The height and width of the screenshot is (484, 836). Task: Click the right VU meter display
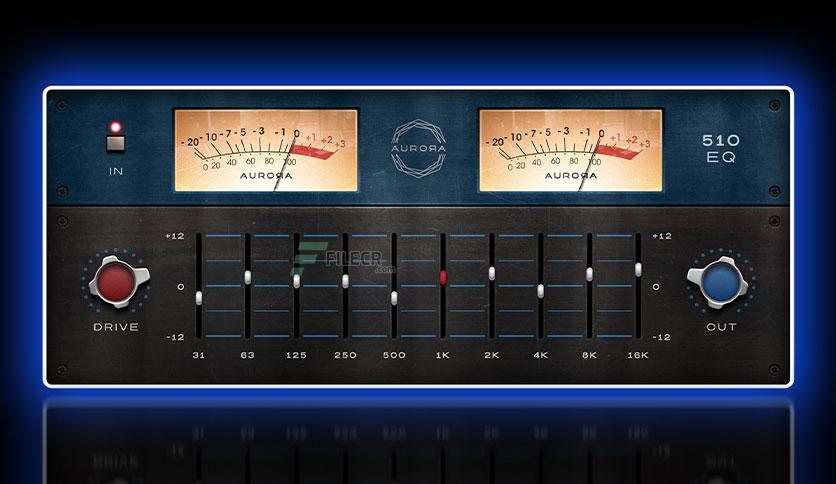570,150
